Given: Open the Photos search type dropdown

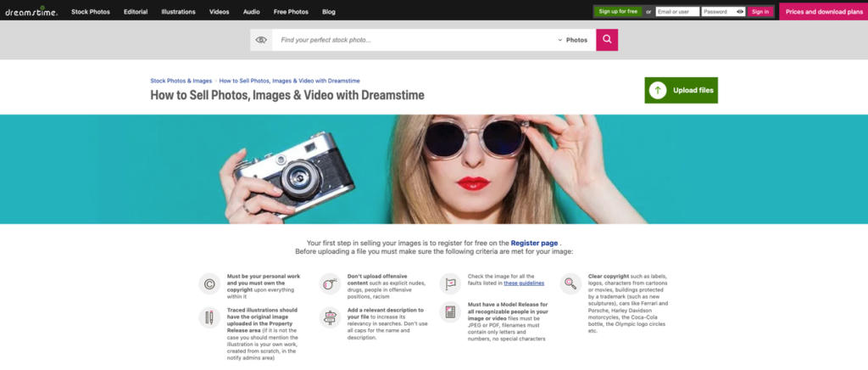Looking at the screenshot, I should click(573, 40).
